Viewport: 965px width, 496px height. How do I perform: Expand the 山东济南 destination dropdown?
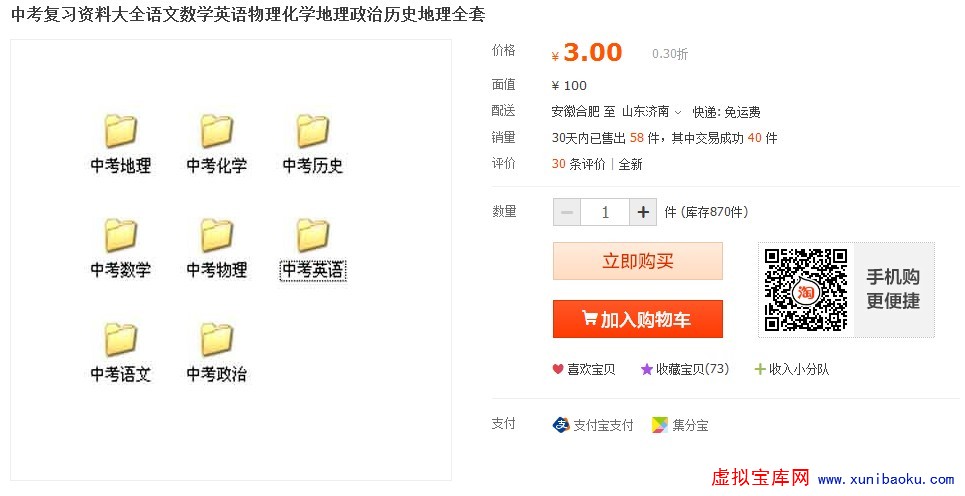(677, 112)
